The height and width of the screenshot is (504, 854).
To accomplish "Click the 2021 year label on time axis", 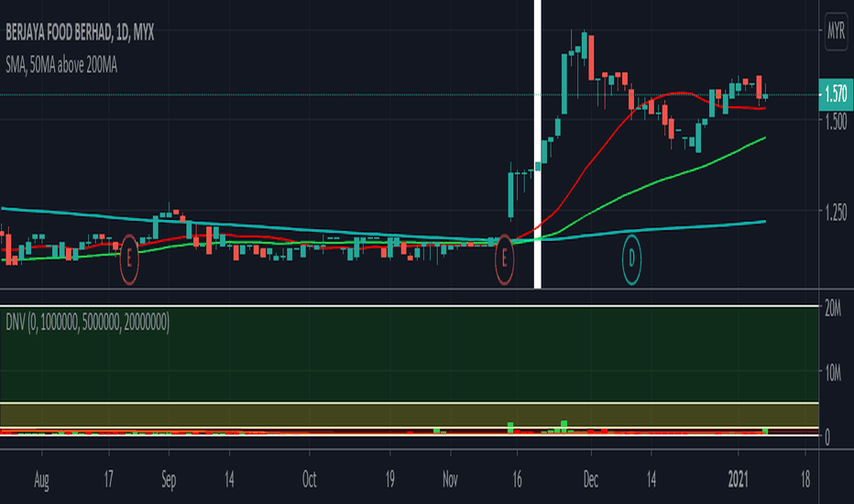I will click(738, 480).
